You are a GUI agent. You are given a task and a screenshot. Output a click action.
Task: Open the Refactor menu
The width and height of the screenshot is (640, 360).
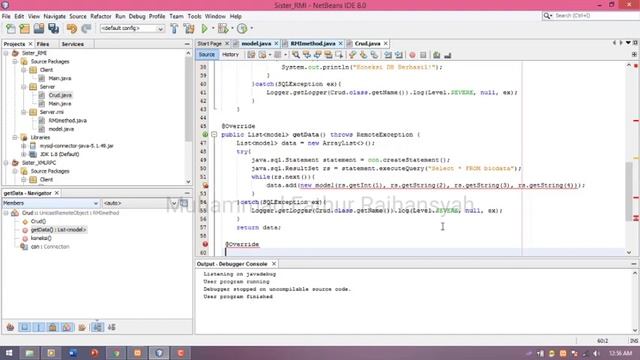pos(101,16)
